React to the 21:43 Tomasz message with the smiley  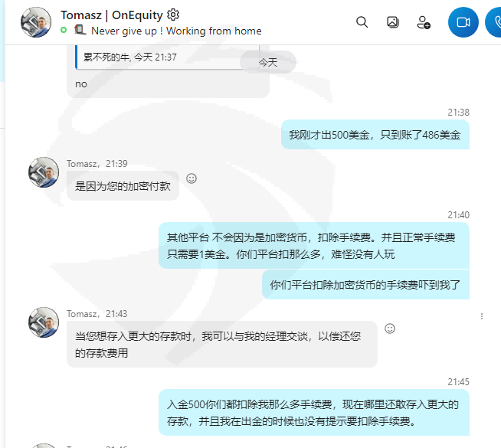(x=389, y=329)
